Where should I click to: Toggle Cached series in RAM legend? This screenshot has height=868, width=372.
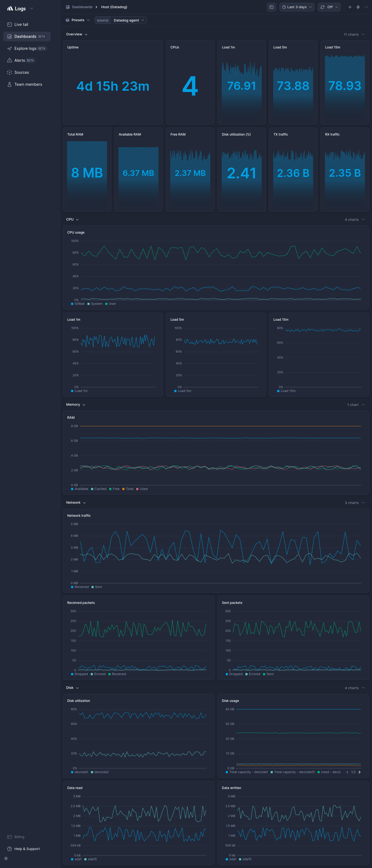point(99,489)
